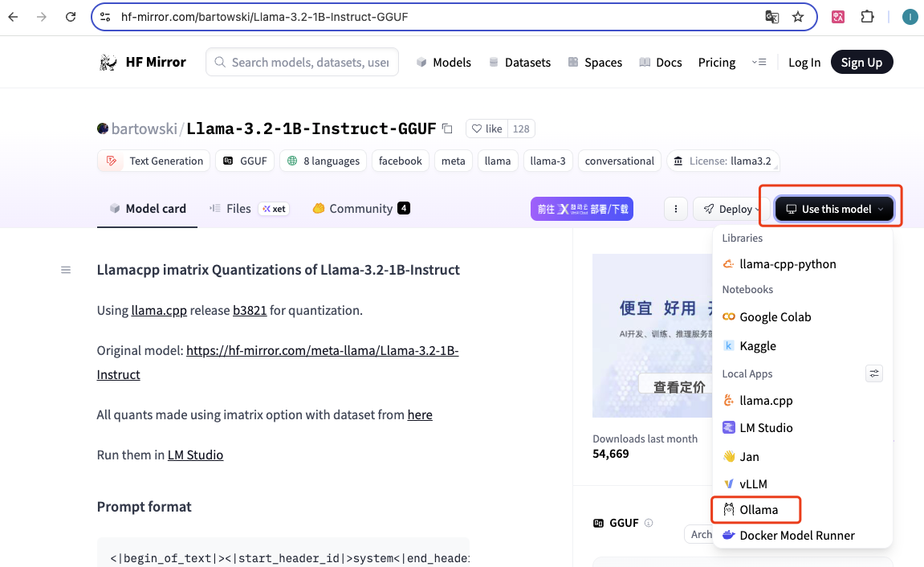Click the Sign Up button

pos(861,63)
